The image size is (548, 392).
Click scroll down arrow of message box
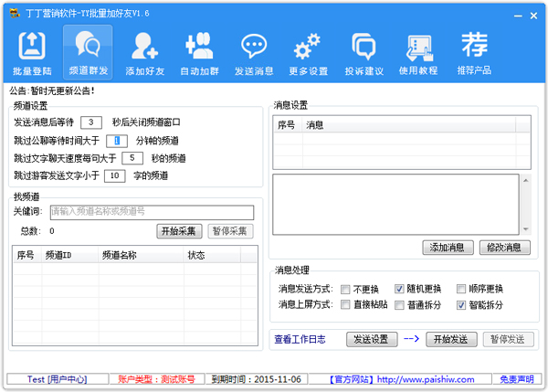click(525, 229)
